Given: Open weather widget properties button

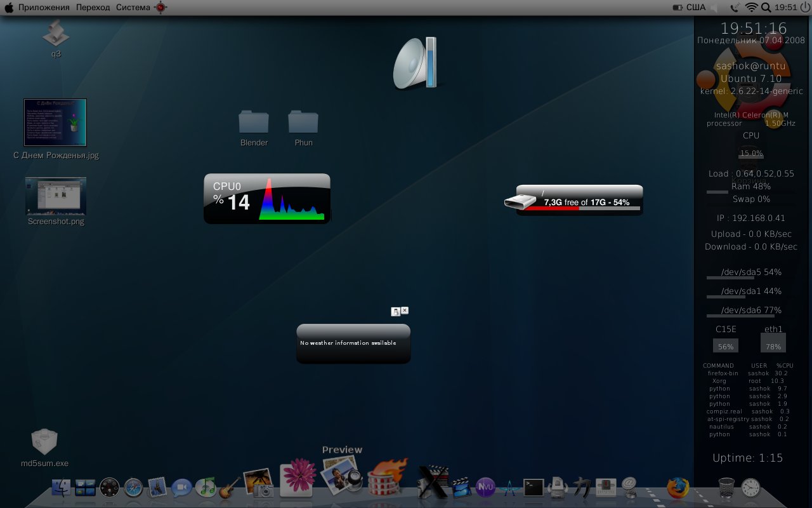Looking at the screenshot, I should [395, 311].
